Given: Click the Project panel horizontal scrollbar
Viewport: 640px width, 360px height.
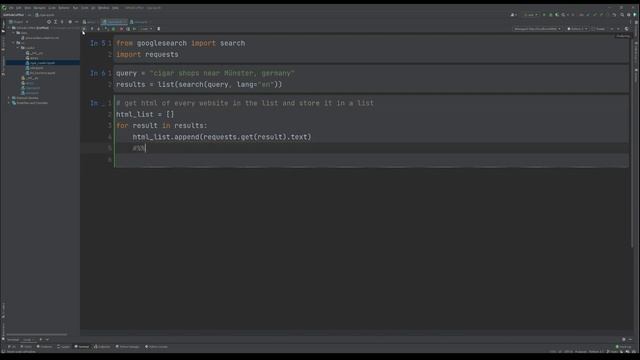Looking at the screenshot, I should [x=37, y=335].
